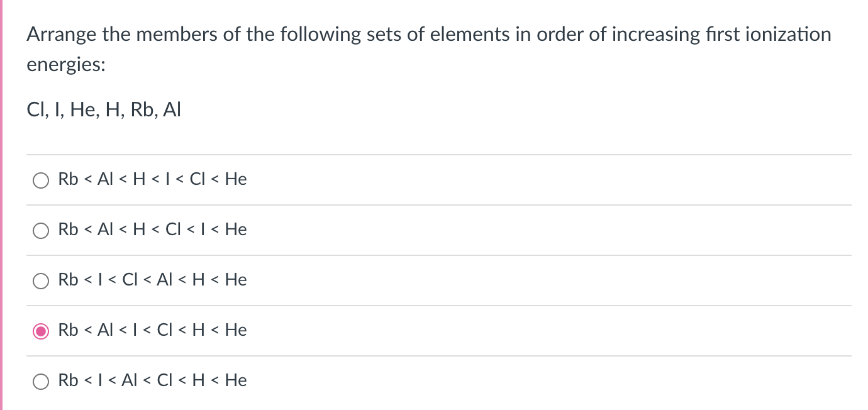868x410 pixels.
Task: Click answer text containing H < I < Cl
Action: click(x=152, y=180)
